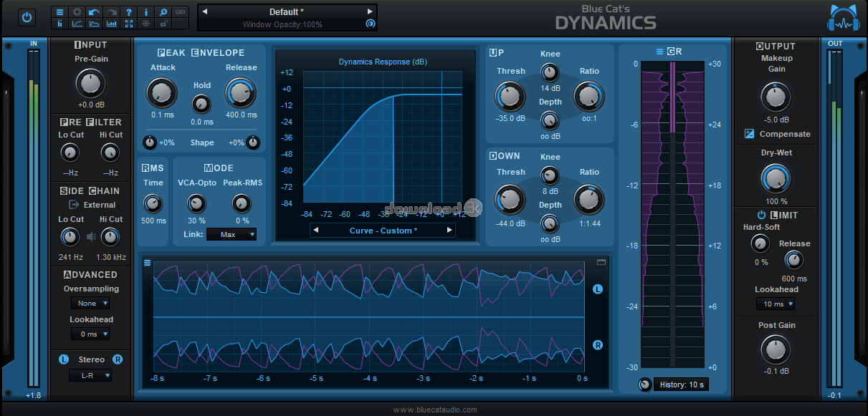Toggle the External side chain input
Image resolution: width=868 pixels, height=416 pixels.
point(74,205)
